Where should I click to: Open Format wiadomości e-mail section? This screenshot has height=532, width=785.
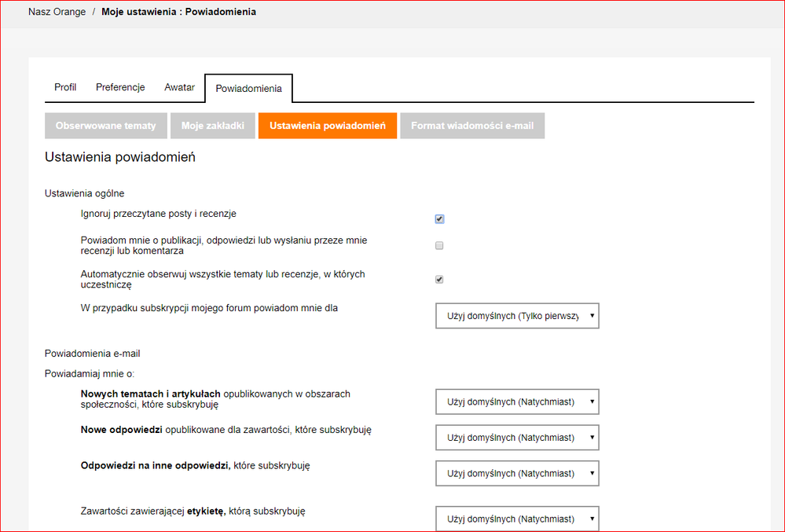pos(471,126)
